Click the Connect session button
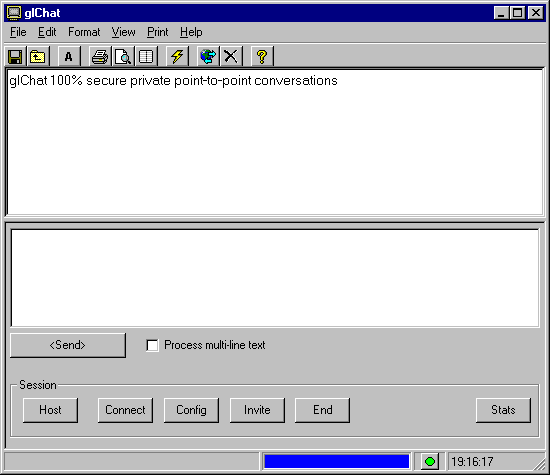This screenshot has height=475, width=550. (x=125, y=410)
